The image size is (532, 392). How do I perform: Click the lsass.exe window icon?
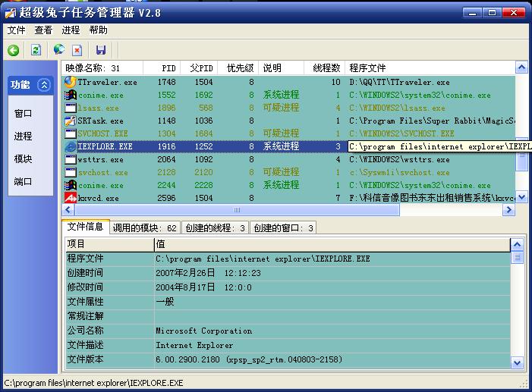pyautogui.click(x=71, y=108)
